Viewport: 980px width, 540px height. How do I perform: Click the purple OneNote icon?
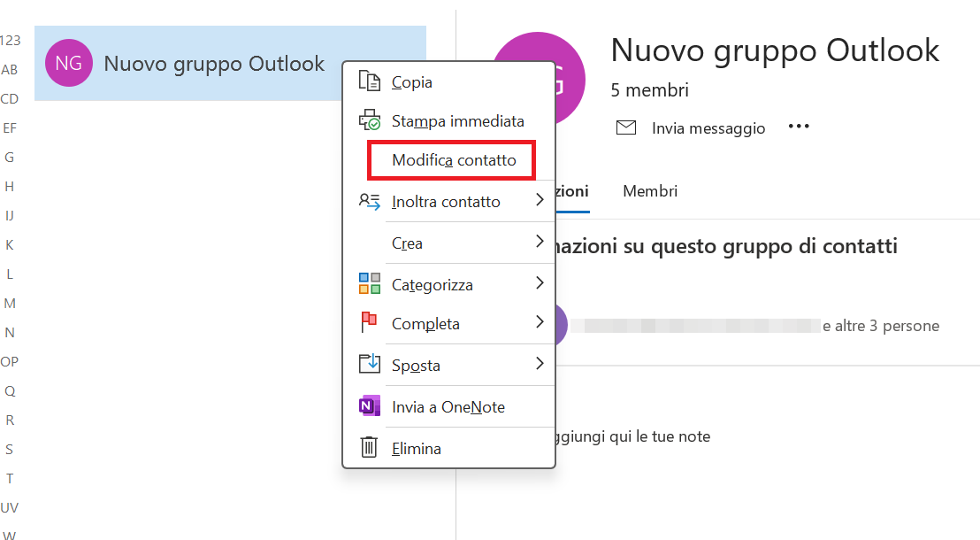(369, 405)
